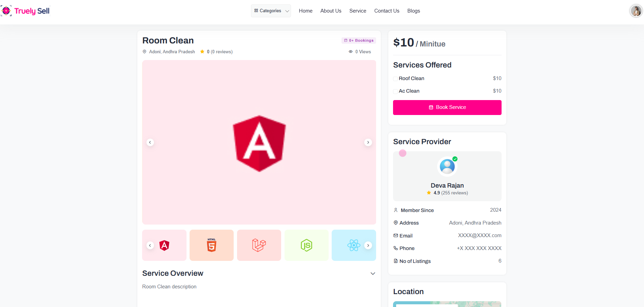This screenshot has width=644, height=307.
Task: Click the eye icon beside 0 Views
Action: point(351,52)
